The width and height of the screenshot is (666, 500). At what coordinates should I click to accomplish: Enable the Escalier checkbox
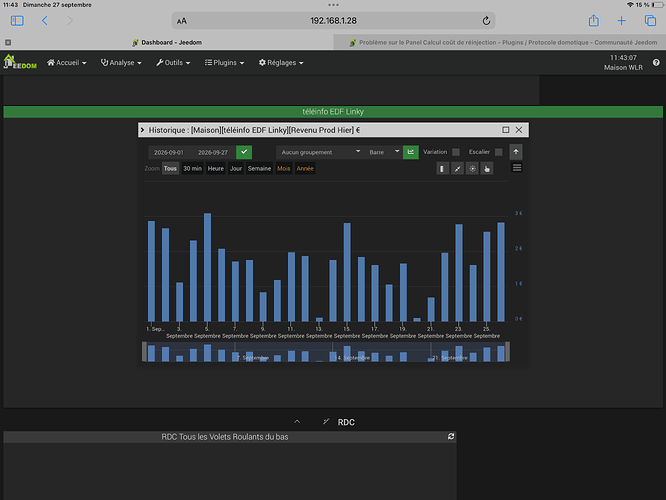[x=499, y=152]
